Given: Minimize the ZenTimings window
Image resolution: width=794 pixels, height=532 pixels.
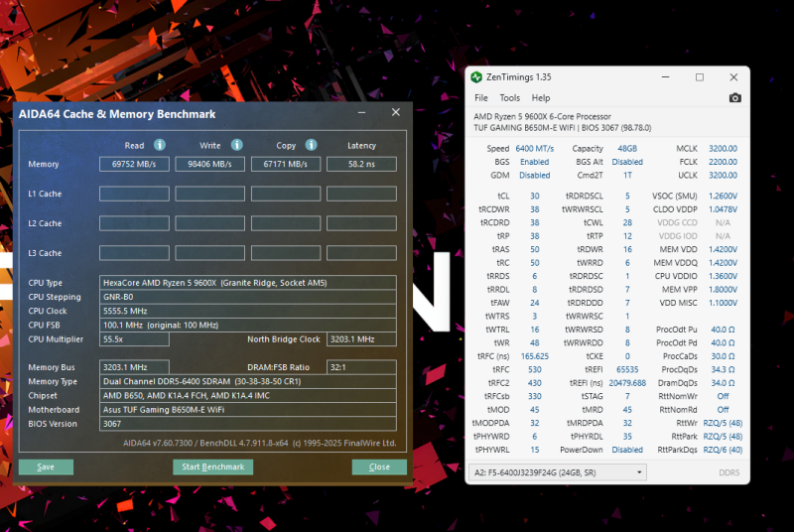Looking at the screenshot, I should (x=665, y=77).
